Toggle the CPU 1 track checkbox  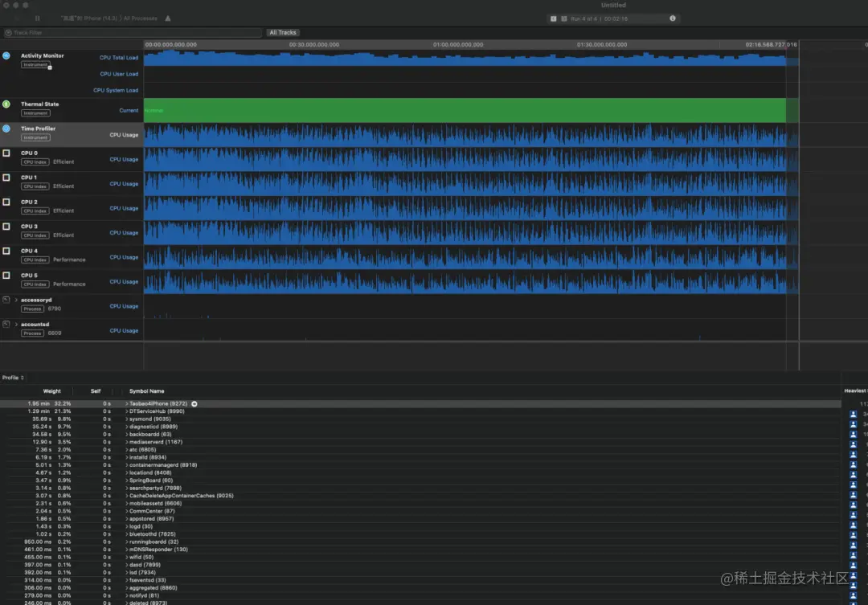(x=6, y=178)
